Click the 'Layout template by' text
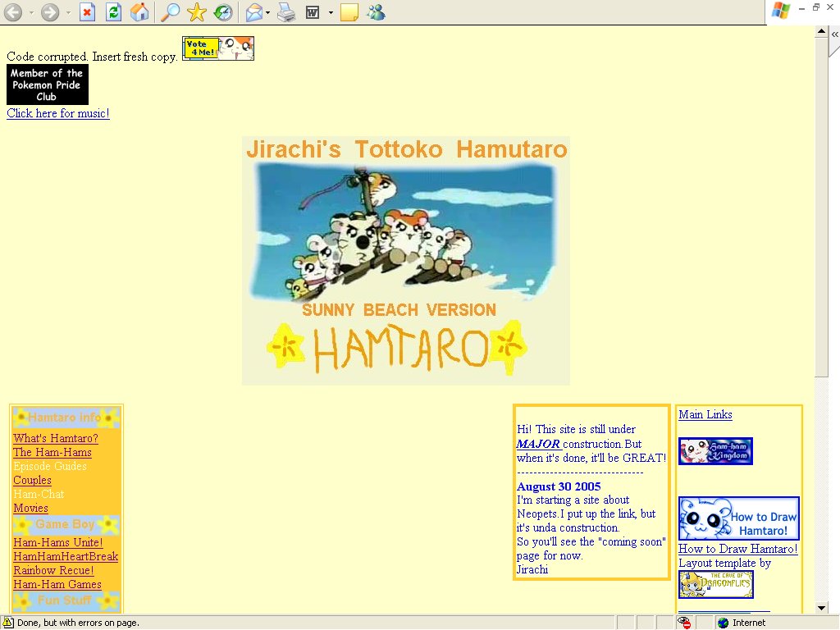Image resolution: width=840 pixels, height=630 pixels. 725,563
